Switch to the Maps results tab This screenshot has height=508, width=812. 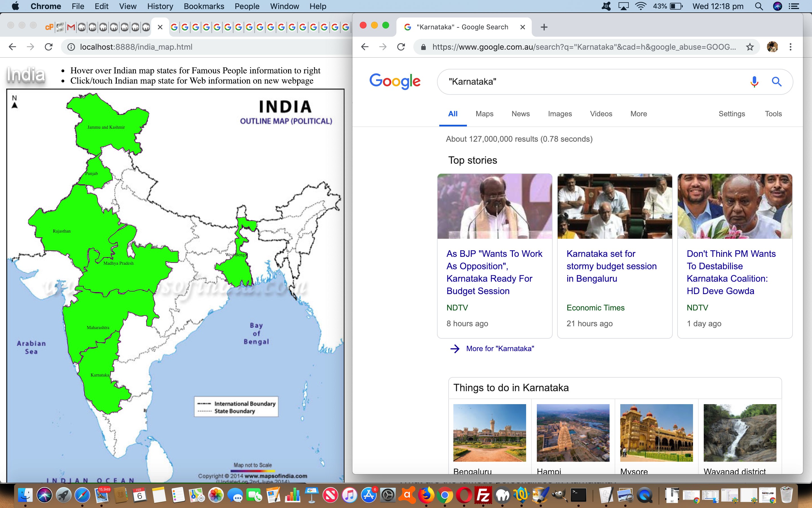(484, 114)
